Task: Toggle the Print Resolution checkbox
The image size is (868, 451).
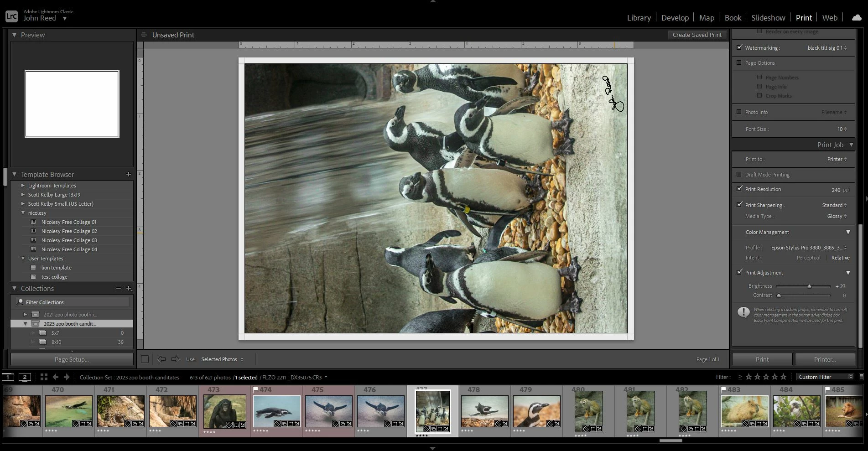Action: tap(739, 188)
